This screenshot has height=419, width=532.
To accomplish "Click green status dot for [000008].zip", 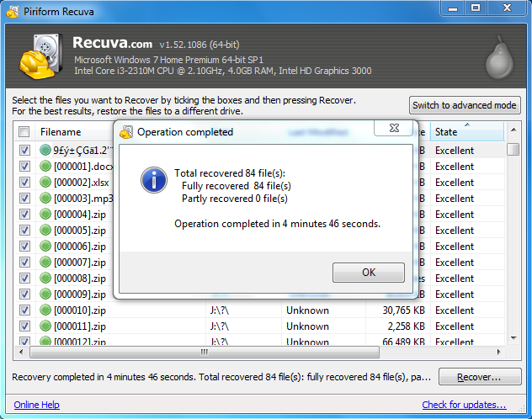I will (45, 278).
